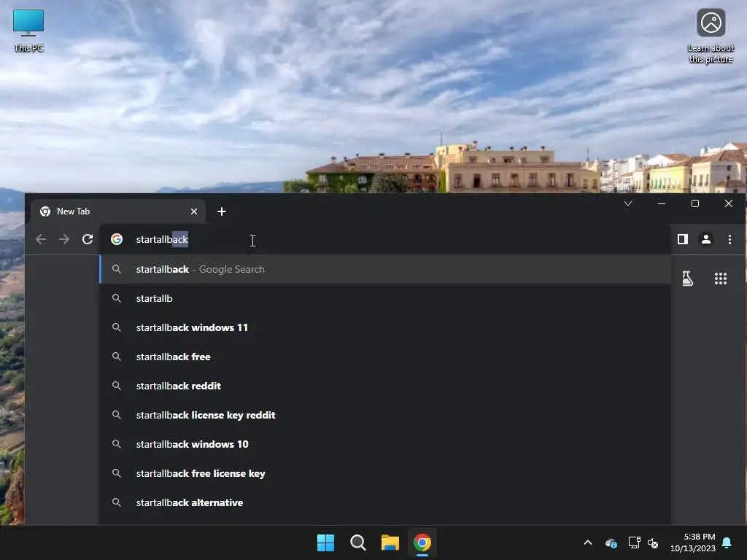Open notifications bell icon

pyautogui.click(x=727, y=542)
